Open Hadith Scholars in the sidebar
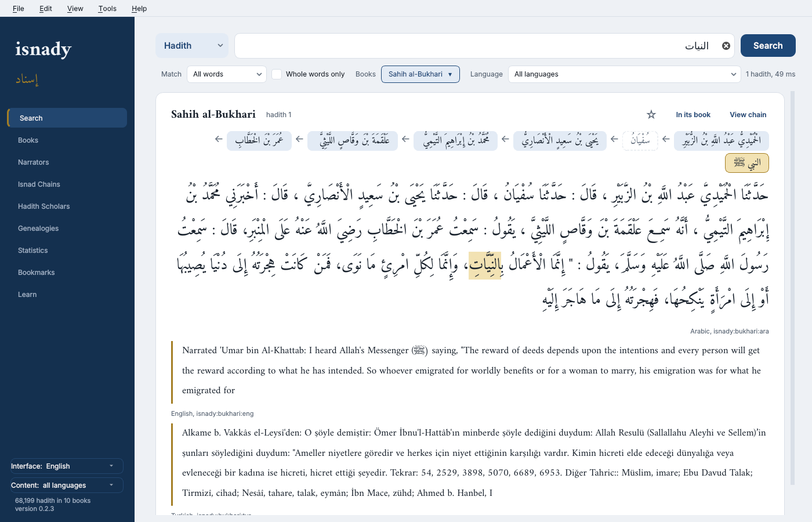 pyautogui.click(x=67, y=206)
